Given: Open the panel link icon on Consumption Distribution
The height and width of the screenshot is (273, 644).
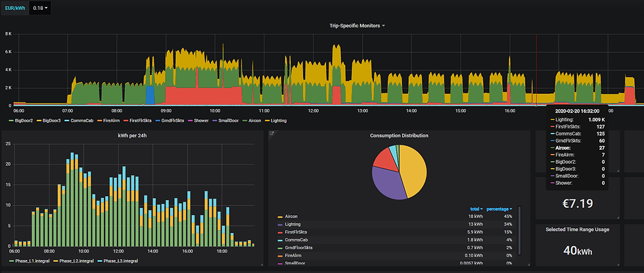Looking at the screenshot, I should [x=271, y=133].
